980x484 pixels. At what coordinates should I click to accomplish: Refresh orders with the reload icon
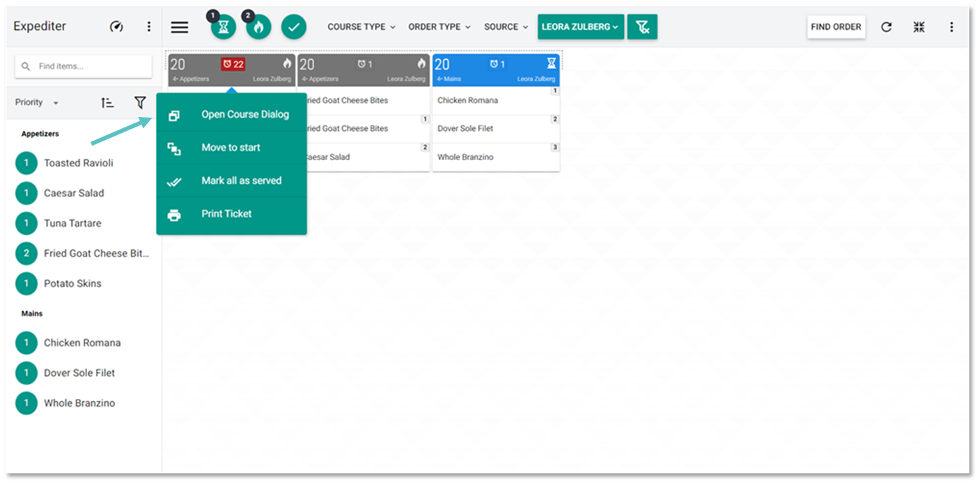(886, 27)
